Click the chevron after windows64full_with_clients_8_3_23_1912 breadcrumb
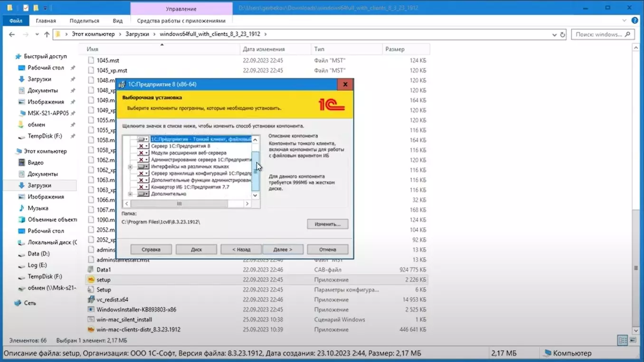 coord(265,34)
